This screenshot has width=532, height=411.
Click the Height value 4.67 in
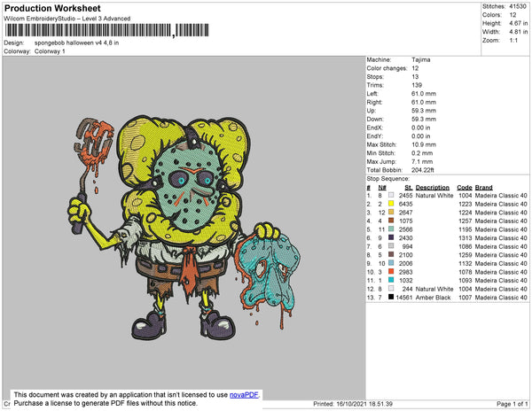tap(518, 23)
